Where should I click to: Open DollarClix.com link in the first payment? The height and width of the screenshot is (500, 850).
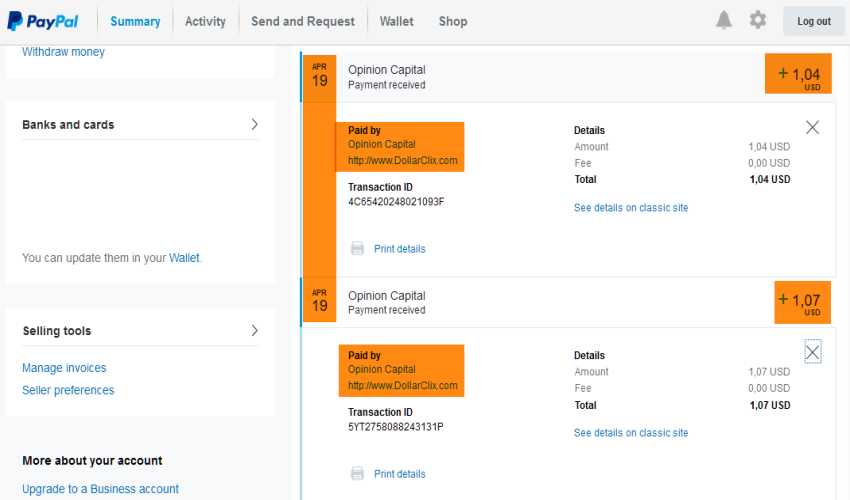tap(403, 161)
